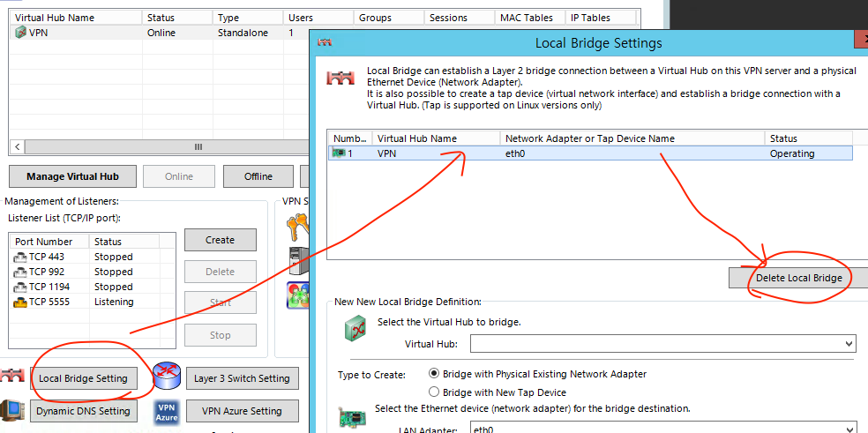Click the TCP 992 listener icon
The height and width of the screenshot is (433, 868).
pyautogui.click(x=20, y=272)
